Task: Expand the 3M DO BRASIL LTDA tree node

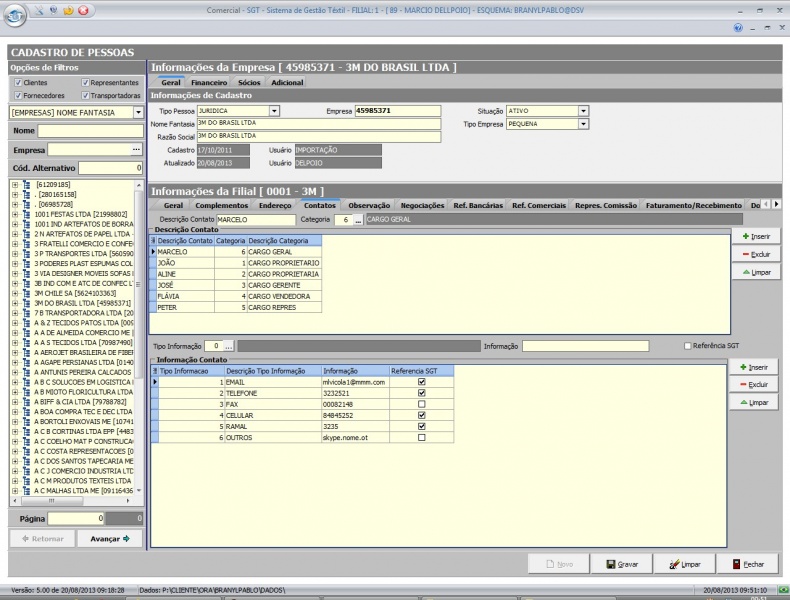Action: 15,303
